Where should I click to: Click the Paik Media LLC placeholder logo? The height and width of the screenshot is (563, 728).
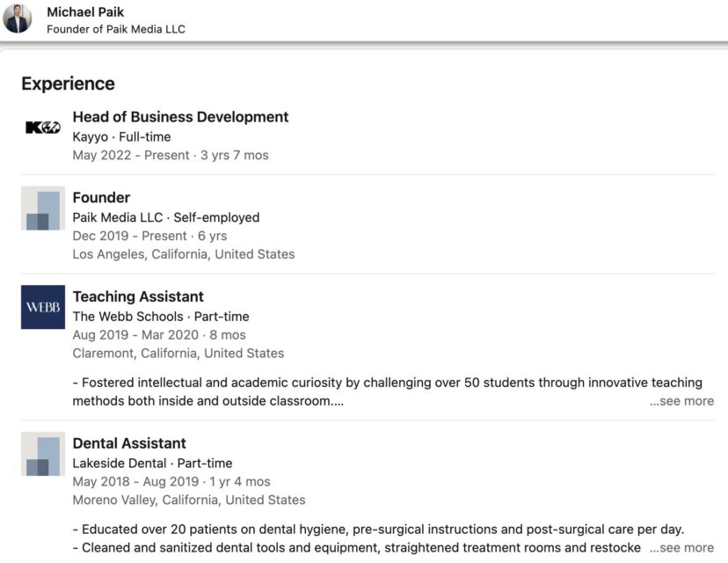pos(43,208)
